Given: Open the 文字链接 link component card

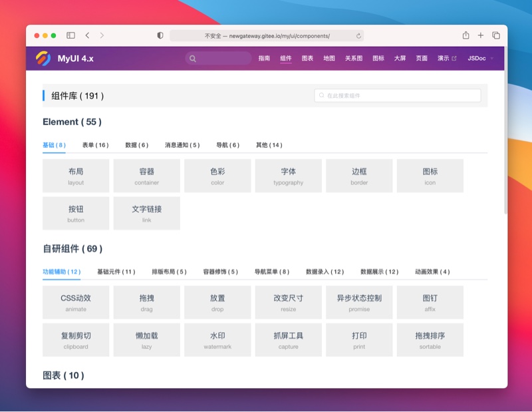Looking at the screenshot, I should tap(146, 213).
